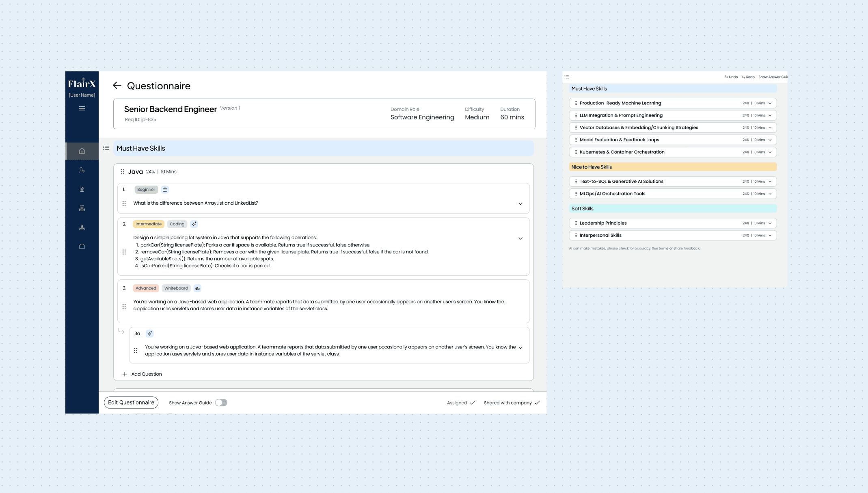Click the Edit Questionnaire button
The height and width of the screenshot is (493, 868).
coord(131,402)
